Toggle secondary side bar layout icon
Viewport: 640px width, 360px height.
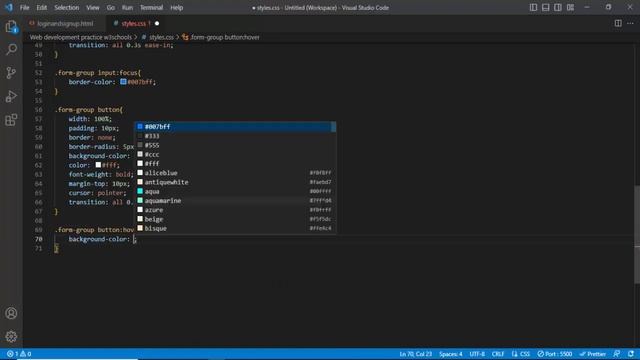click(x=558, y=7)
